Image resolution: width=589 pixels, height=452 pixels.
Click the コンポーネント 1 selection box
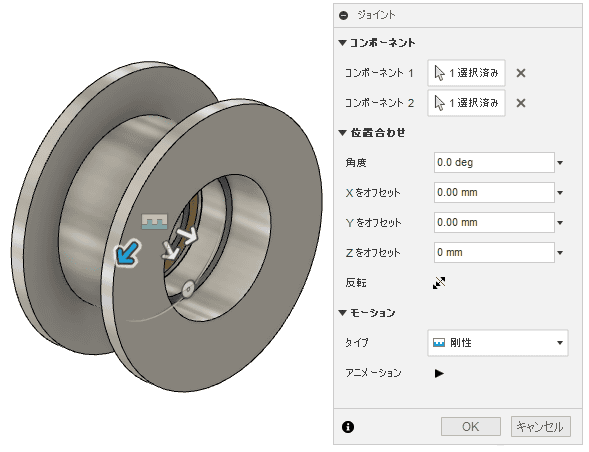[x=466, y=73]
